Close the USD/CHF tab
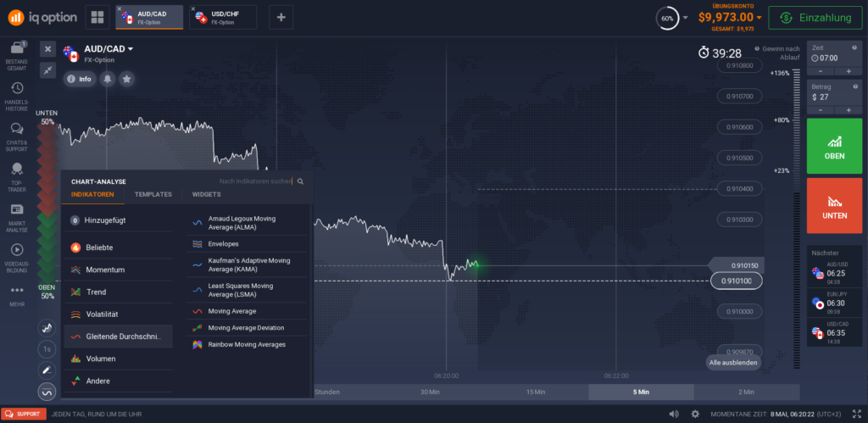The width and height of the screenshot is (868, 423). (x=192, y=8)
